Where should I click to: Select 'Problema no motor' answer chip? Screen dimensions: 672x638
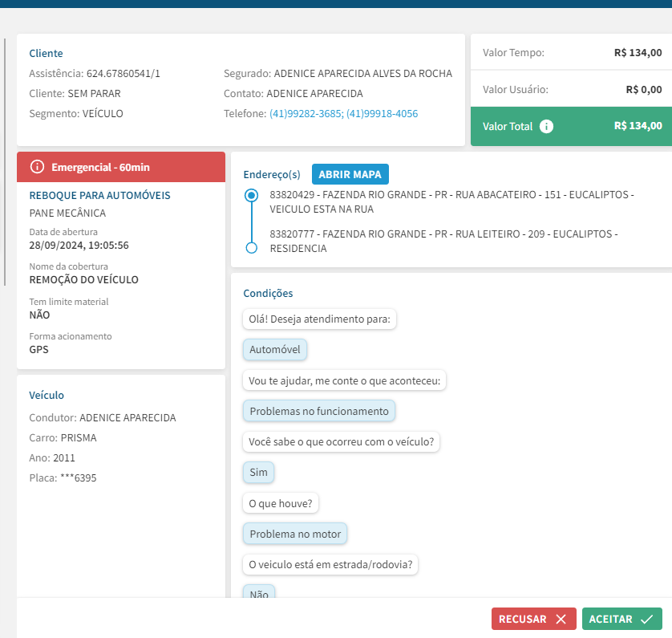tap(295, 534)
